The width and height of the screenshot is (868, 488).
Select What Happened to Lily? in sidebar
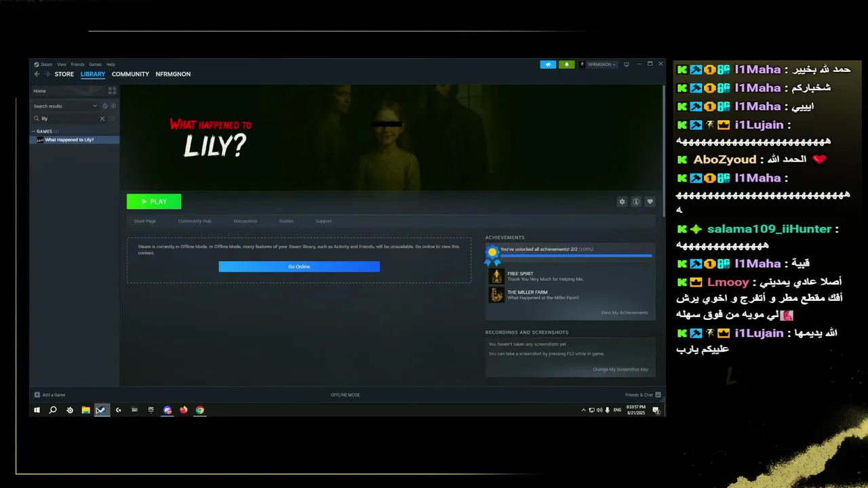click(75, 140)
